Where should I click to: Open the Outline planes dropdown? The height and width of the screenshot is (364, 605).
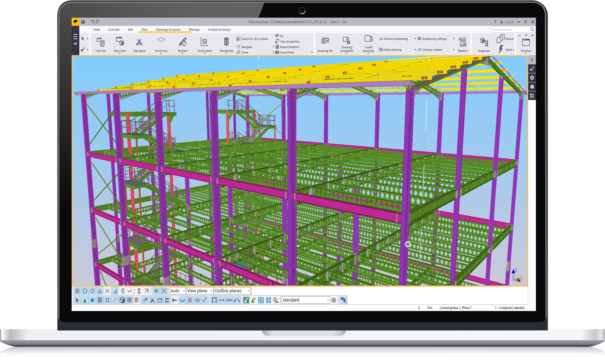point(232,291)
